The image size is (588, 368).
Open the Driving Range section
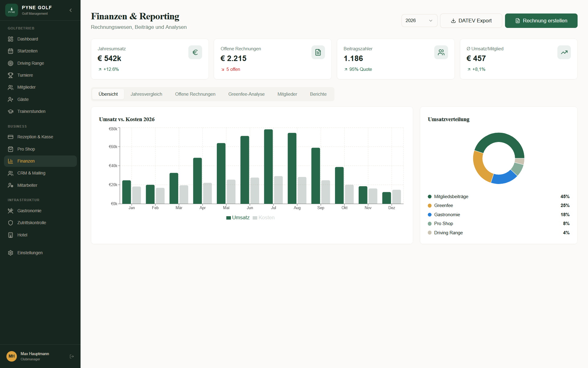coord(30,63)
